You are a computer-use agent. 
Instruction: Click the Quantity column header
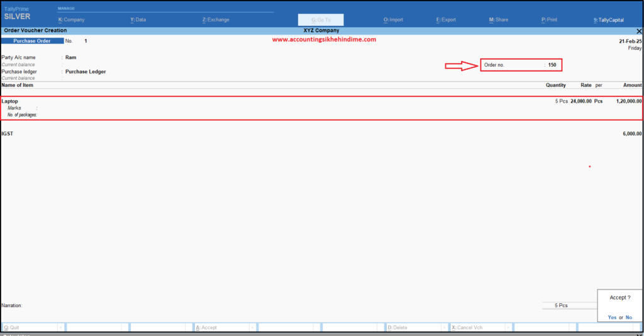click(556, 85)
